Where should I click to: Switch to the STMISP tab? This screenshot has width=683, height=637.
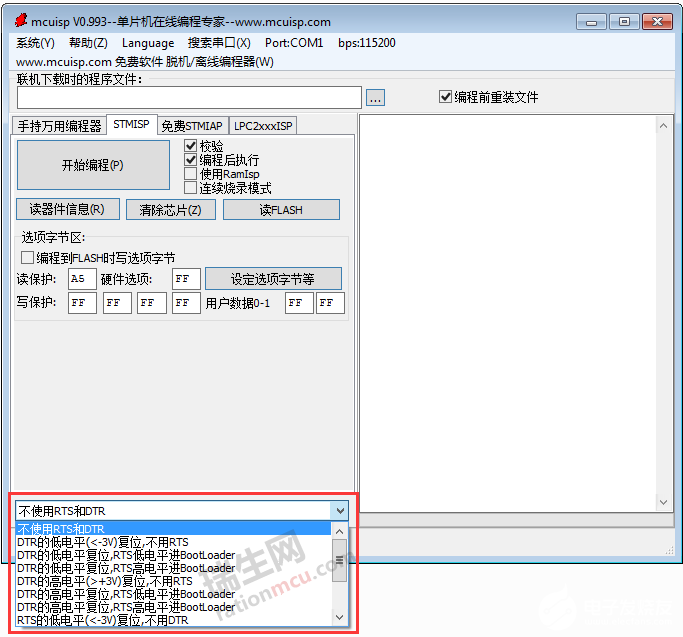click(x=132, y=125)
